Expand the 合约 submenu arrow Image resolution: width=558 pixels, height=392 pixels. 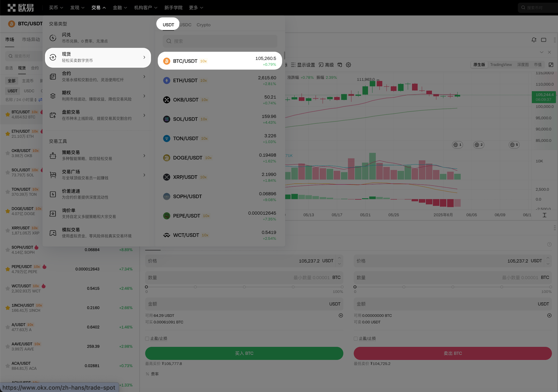(144, 77)
